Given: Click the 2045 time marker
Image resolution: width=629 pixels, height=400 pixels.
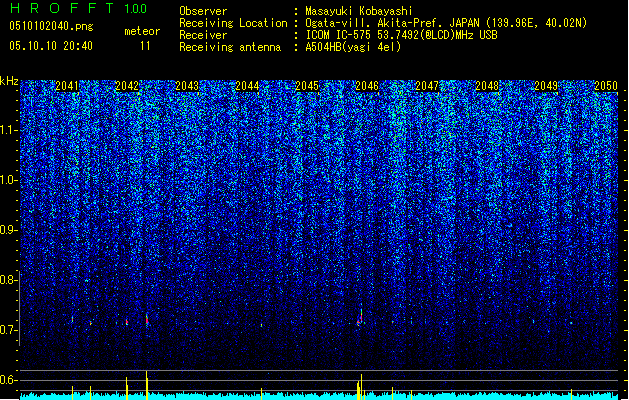Looking at the screenshot, I should 307,86.
